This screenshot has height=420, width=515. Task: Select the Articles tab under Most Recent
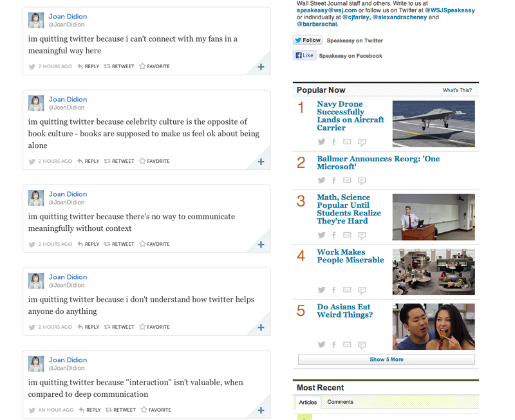tap(308, 402)
